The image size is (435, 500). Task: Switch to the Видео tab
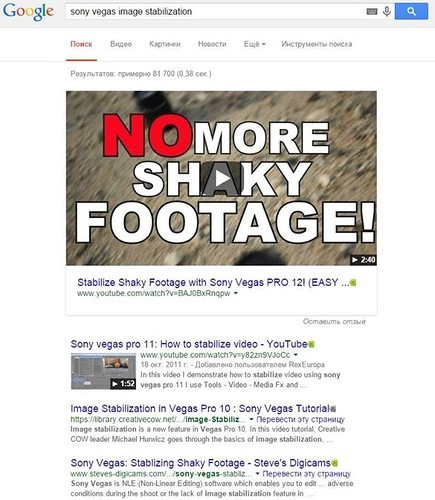pyautogui.click(x=121, y=44)
